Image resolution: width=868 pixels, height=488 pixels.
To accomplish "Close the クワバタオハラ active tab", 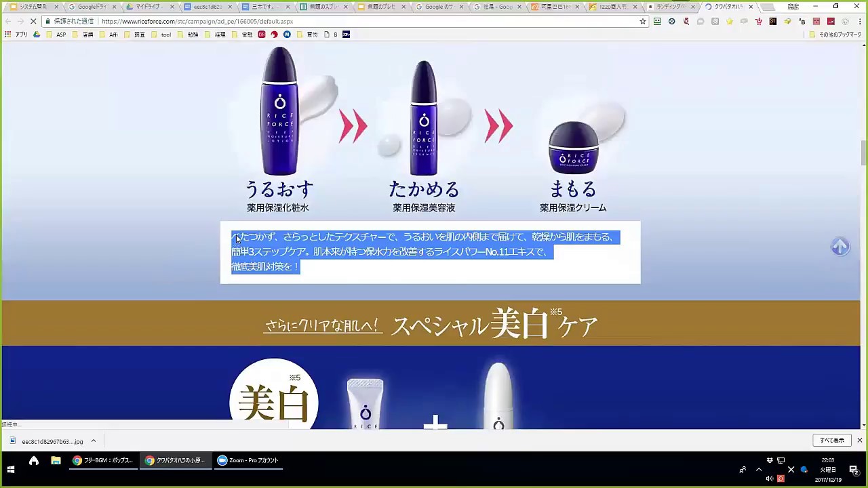I will pos(751,7).
